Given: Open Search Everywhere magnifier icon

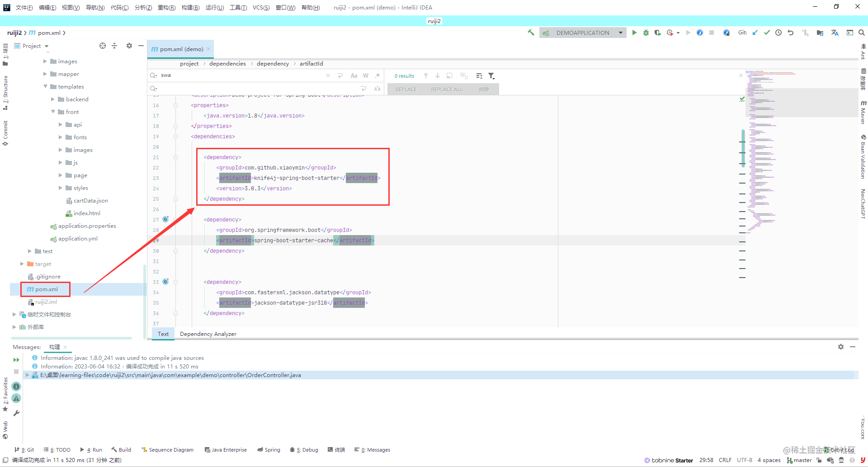Looking at the screenshot, I should 861,33.
